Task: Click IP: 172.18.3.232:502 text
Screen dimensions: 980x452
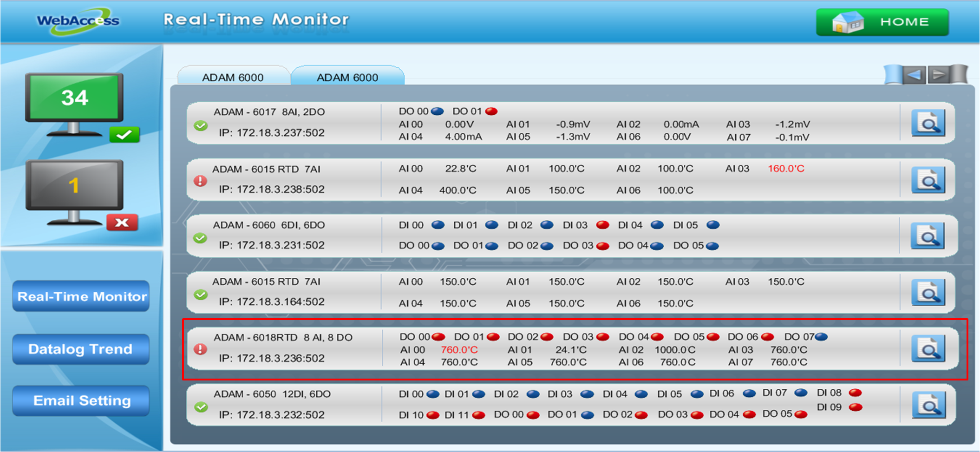Action: coord(272,415)
